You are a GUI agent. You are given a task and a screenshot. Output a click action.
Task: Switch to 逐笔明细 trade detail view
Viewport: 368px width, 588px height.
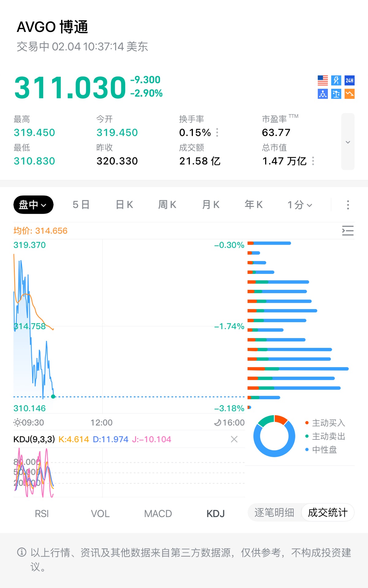coord(274,512)
